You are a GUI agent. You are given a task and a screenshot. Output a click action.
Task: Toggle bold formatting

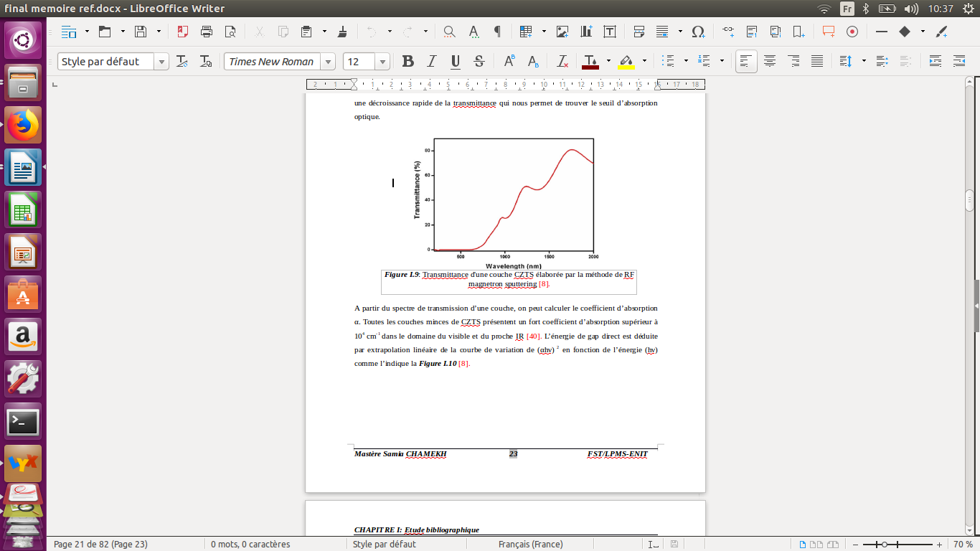407,61
